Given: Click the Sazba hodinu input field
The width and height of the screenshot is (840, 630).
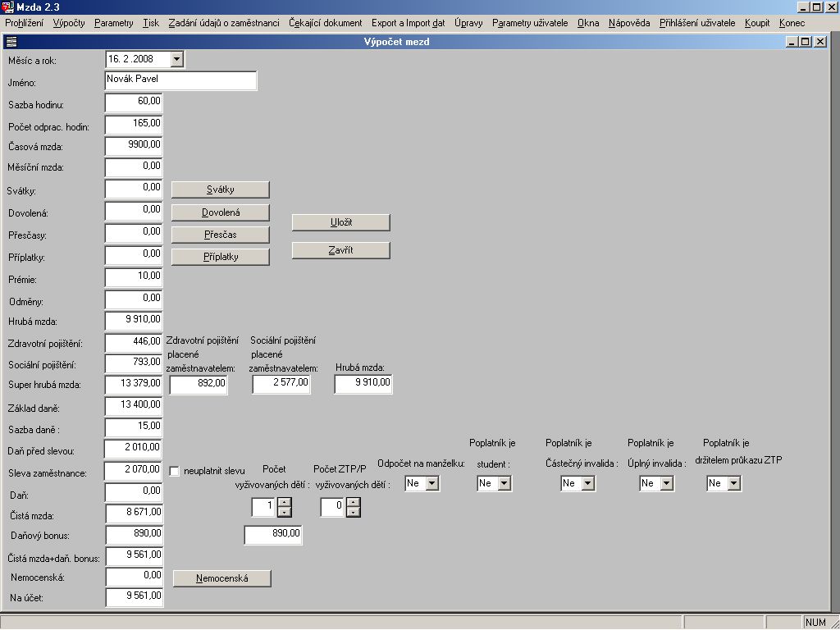Looking at the screenshot, I should click(x=134, y=103).
